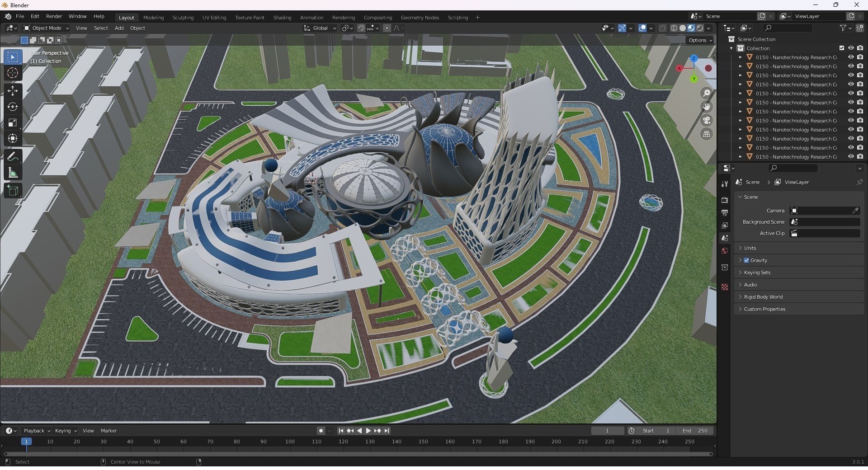The width and height of the screenshot is (868, 470).
Task: Switch to the Shading workspace tab
Action: point(282,17)
